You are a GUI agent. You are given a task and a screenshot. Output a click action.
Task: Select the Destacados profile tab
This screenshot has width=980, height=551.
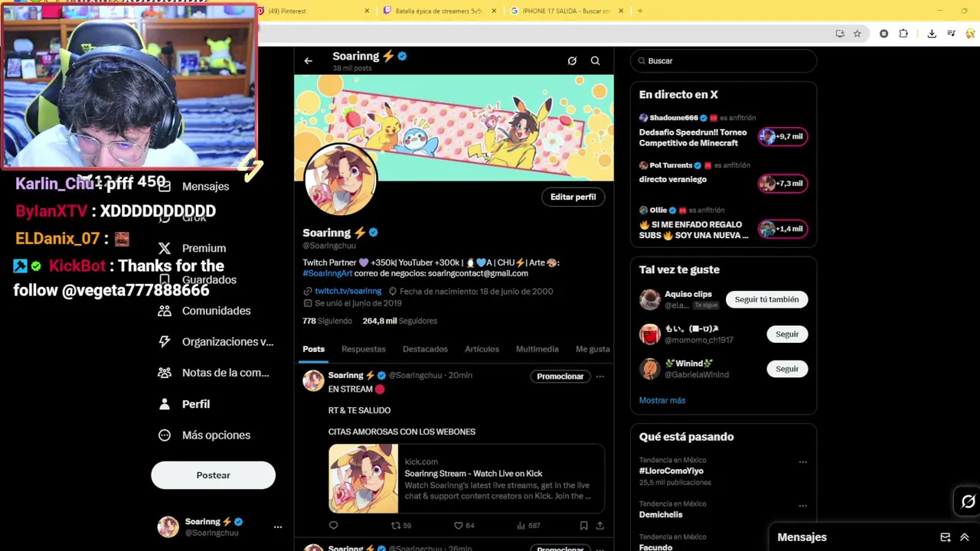coord(425,350)
